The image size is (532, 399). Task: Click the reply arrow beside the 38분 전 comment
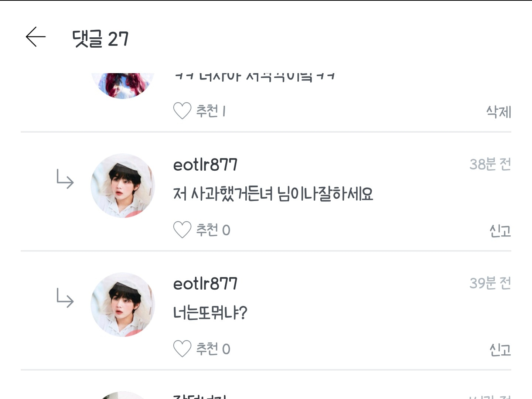coord(65,179)
